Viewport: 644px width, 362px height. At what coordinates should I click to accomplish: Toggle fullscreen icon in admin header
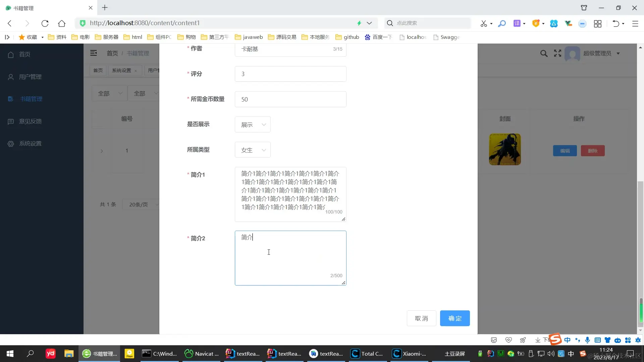[x=557, y=53]
